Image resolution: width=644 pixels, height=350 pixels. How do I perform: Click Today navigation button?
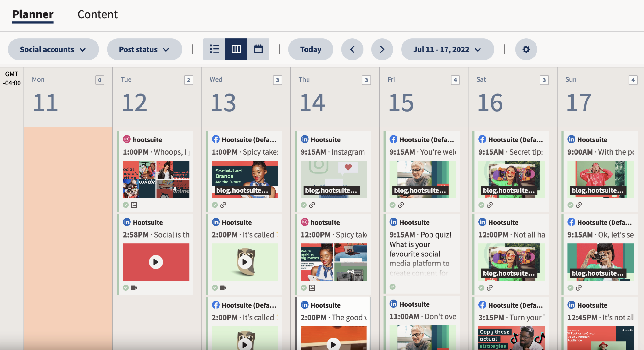[x=311, y=49]
